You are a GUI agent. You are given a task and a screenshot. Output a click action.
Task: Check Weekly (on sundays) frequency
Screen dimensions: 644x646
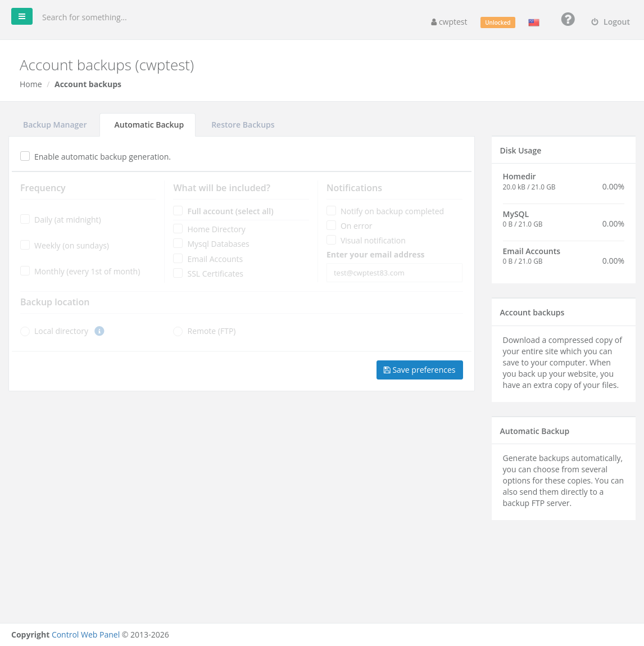point(25,245)
